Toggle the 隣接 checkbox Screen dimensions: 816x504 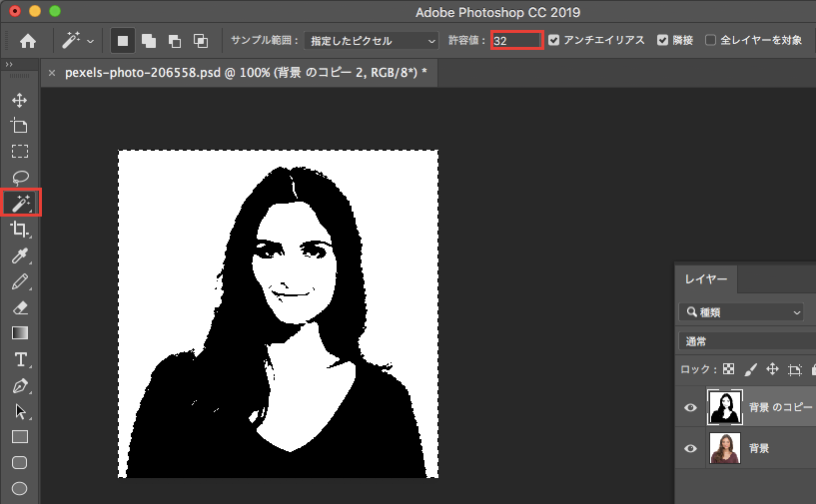tap(663, 41)
